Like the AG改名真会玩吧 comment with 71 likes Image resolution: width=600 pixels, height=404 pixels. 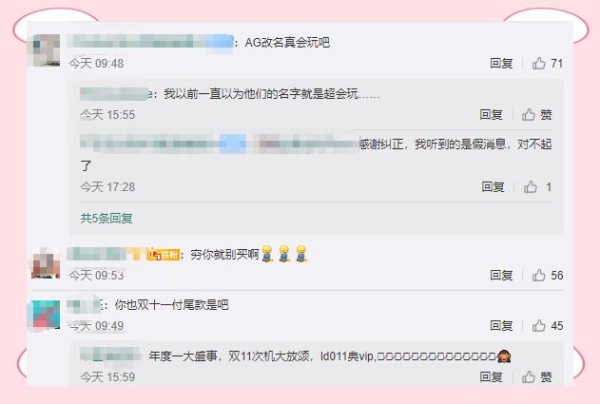click(539, 63)
